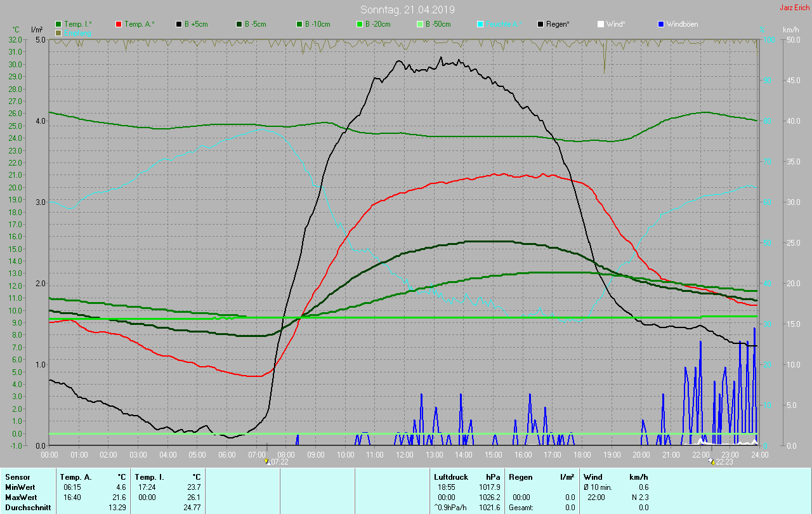
Task: Select the light green B -50cm legend square
Action: 419,24
